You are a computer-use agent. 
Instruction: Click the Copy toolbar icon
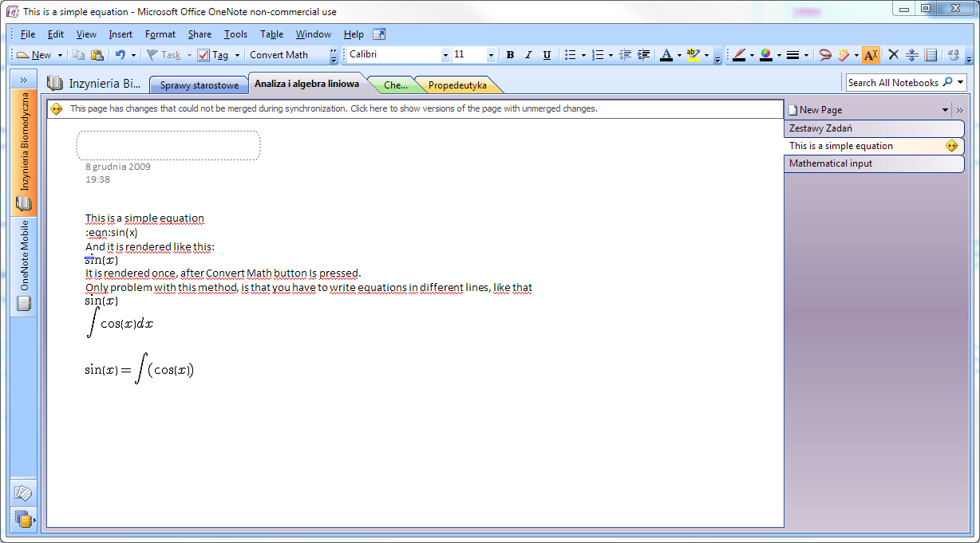pos(78,55)
